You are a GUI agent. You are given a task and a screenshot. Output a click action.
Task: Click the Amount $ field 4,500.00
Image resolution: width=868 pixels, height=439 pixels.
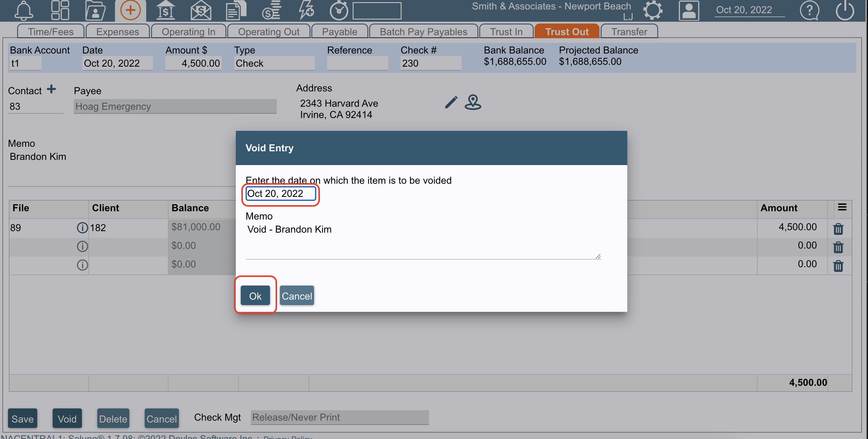[x=193, y=63]
